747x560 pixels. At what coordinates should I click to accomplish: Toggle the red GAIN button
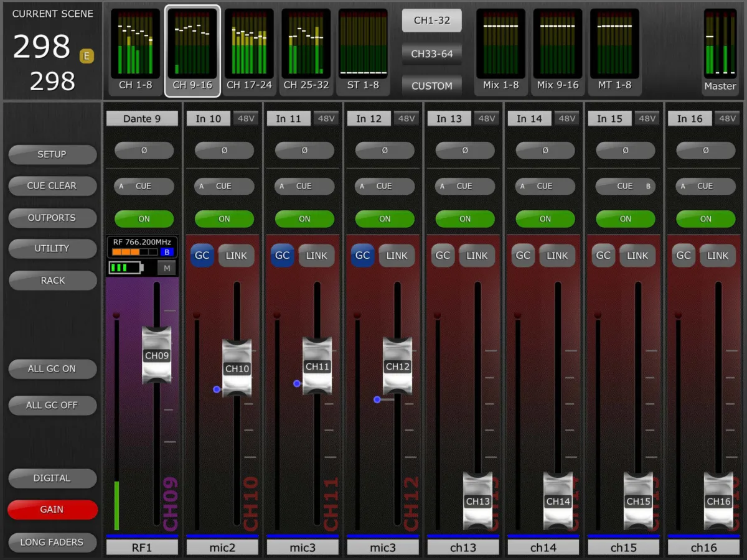tap(52, 510)
